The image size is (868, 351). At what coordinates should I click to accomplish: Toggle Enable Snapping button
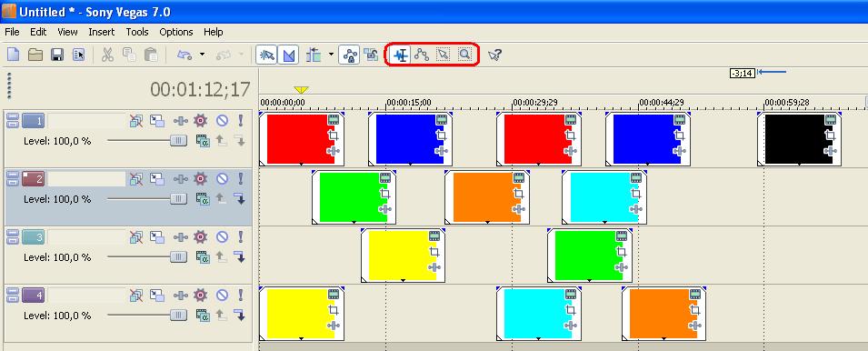click(x=266, y=55)
